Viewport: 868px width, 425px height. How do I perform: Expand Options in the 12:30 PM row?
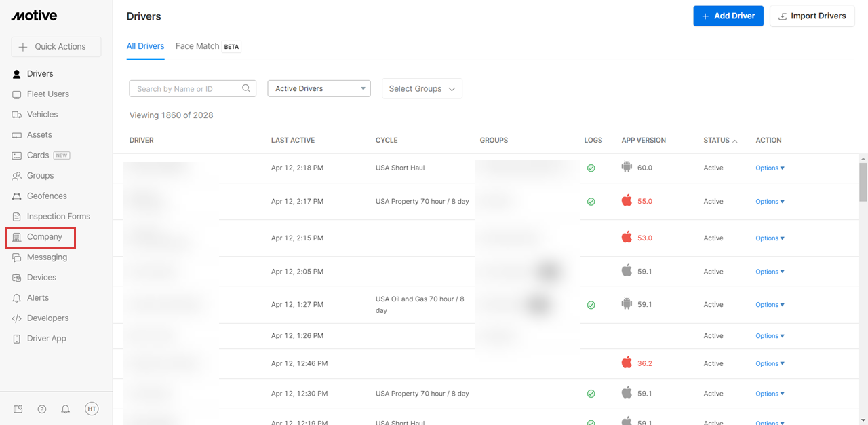pos(770,394)
